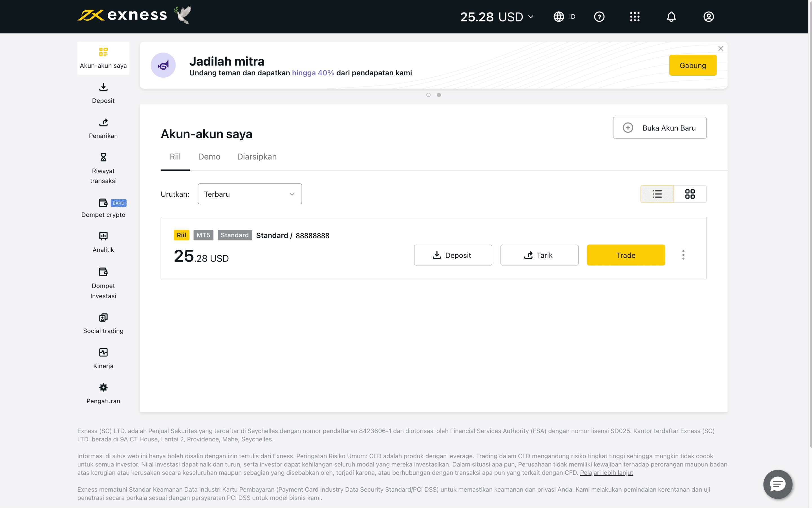Screen dimensions: 812x508
Task: Open Penarikan in the sidebar
Action: 103,128
